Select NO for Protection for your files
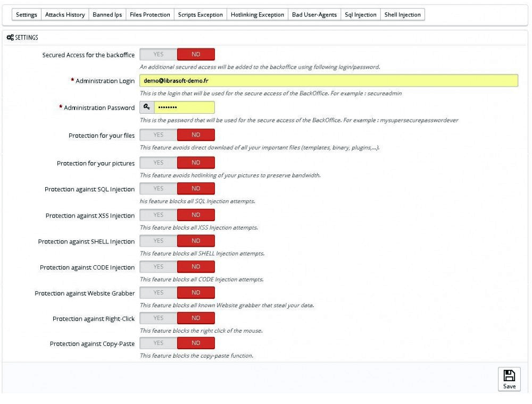 pyautogui.click(x=196, y=134)
